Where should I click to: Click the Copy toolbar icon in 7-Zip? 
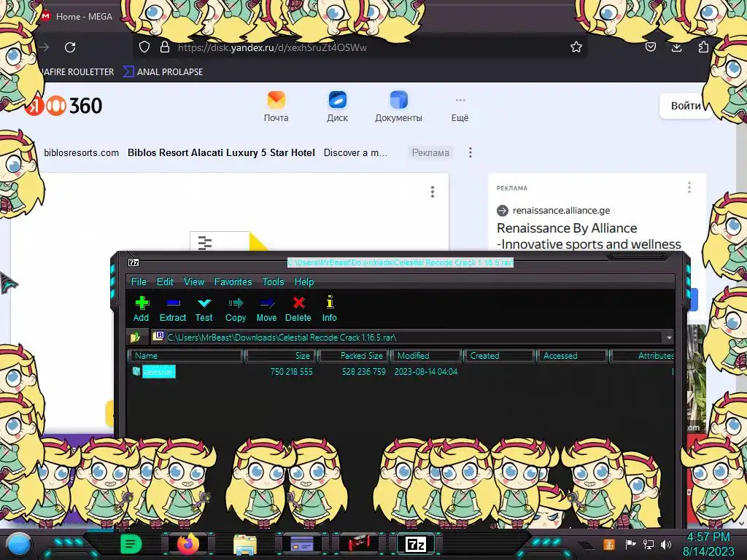[236, 309]
